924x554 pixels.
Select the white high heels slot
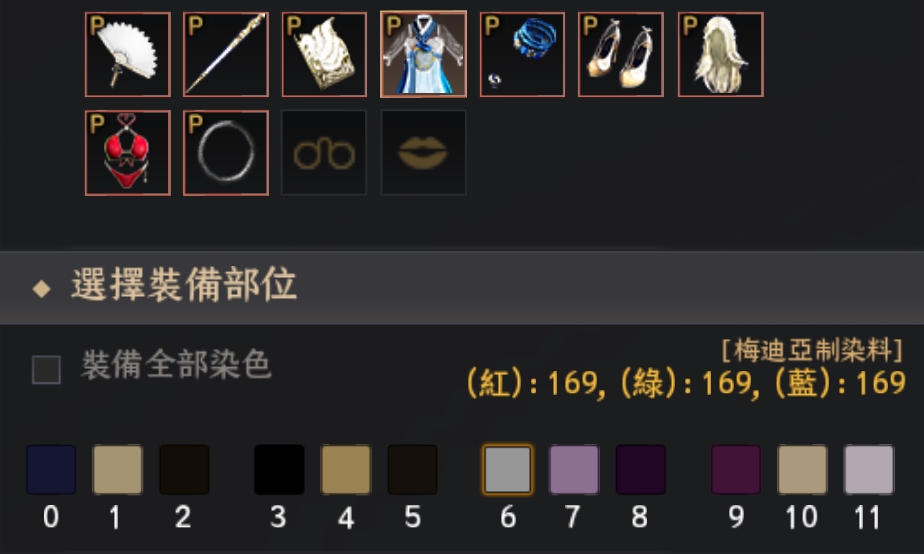[621, 54]
